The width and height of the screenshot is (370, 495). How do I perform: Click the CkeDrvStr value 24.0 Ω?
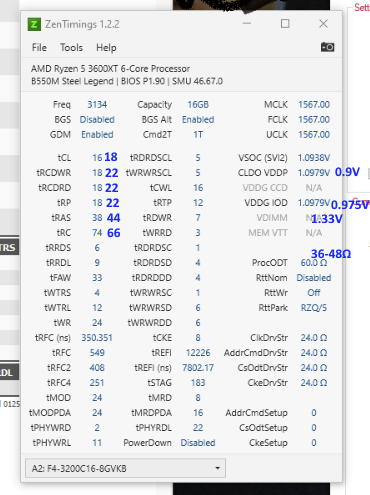point(314,383)
